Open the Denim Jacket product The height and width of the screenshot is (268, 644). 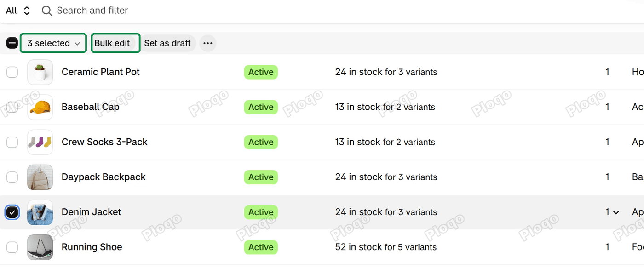(x=92, y=212)
